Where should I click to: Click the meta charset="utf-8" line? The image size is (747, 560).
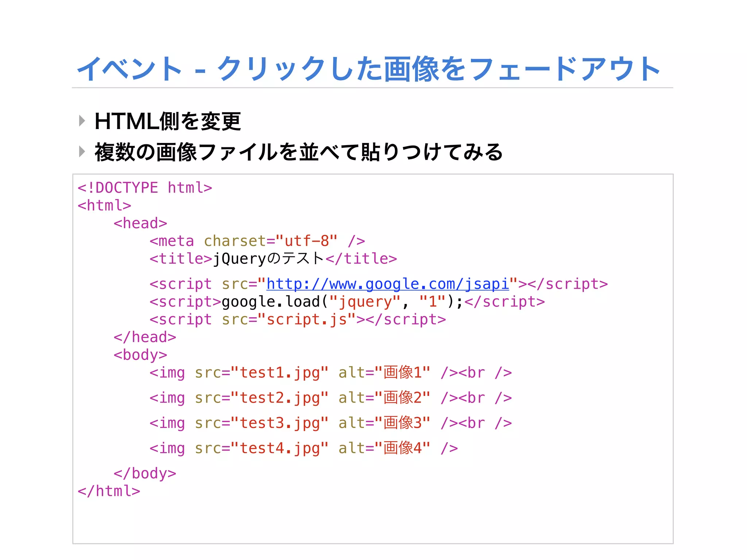(x=257, y=241)
